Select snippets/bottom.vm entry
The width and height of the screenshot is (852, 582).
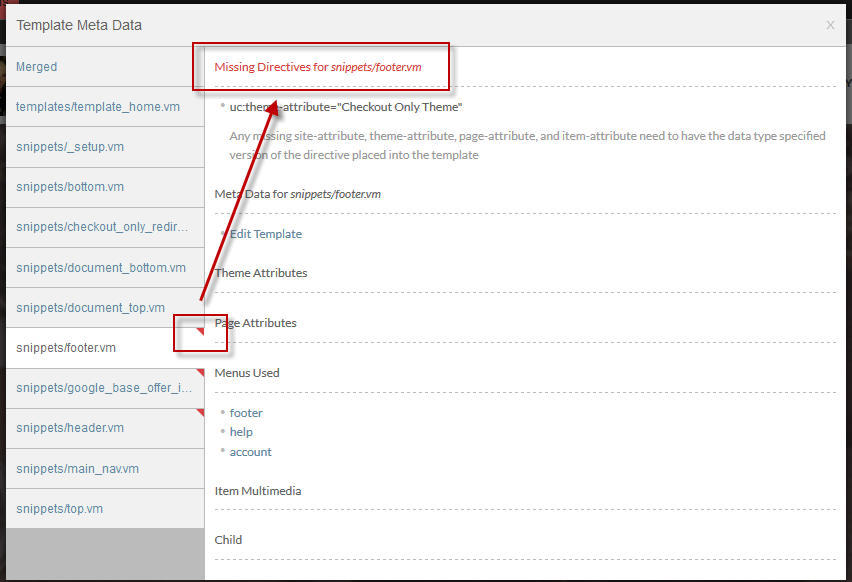tap(105, 187)
